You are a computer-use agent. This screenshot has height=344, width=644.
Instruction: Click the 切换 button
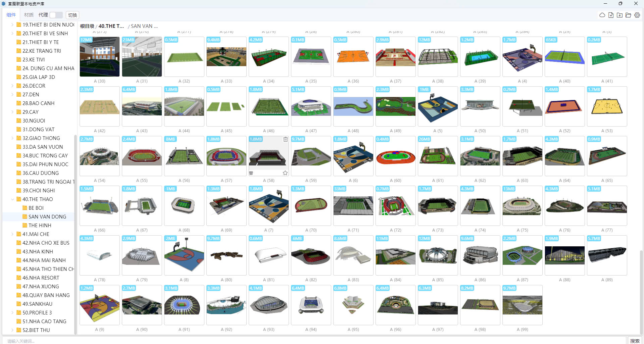[72, 15]
